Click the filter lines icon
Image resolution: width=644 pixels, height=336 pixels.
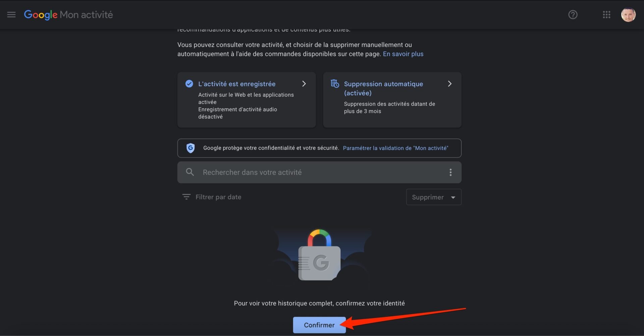coord(186,197)
